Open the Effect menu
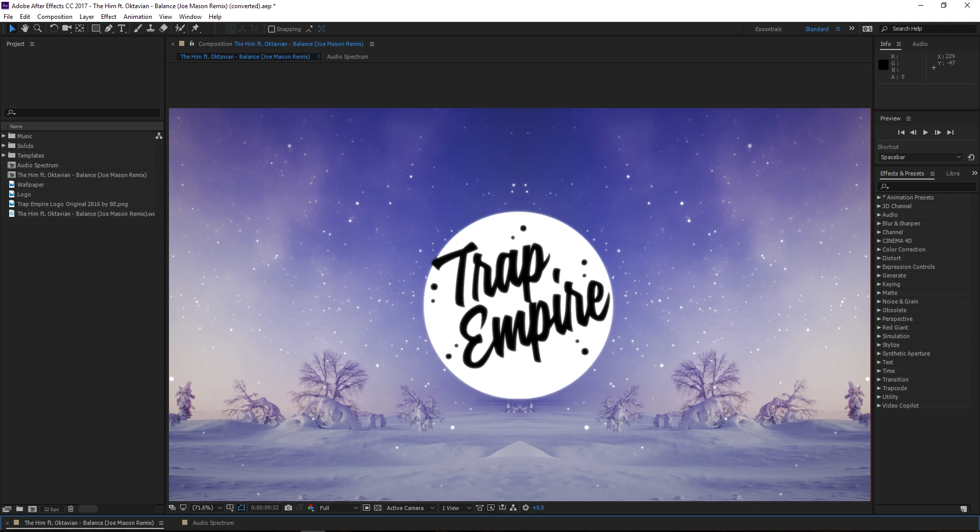The width and height of the screenshot is (980, 532). point(109,16)
